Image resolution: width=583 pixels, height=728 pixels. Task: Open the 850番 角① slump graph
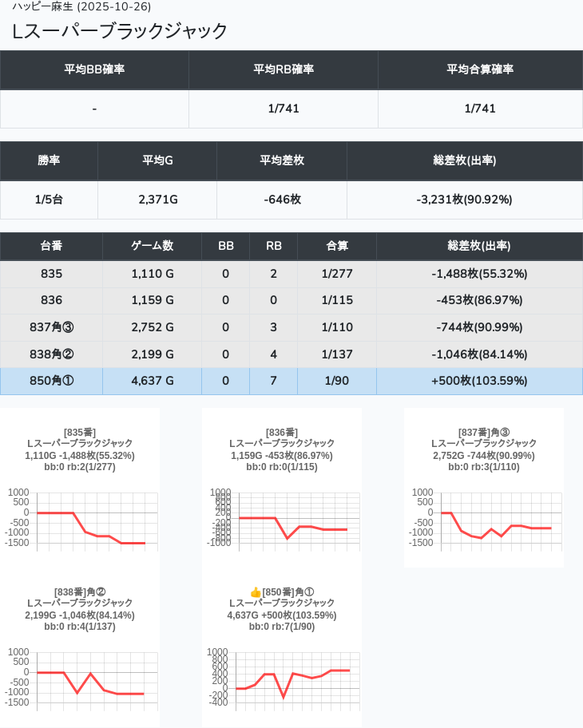(x=281, y=679)
